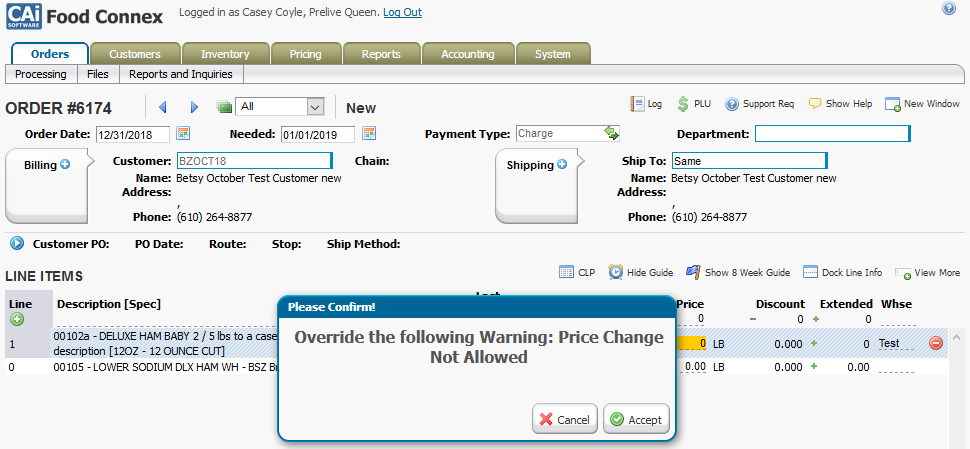The image size is (970, 449).
Task: Open the Log icon
Action: [646, 104]
